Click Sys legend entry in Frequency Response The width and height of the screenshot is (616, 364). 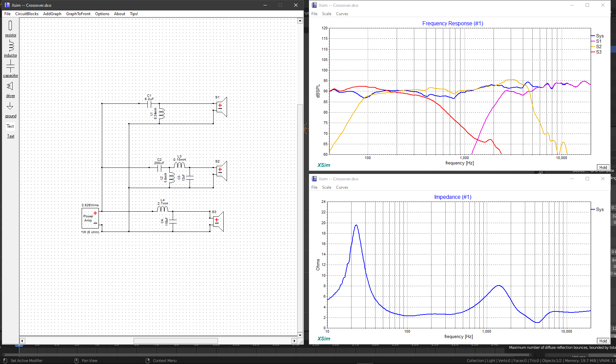pyautogui.click(x=597, y=36)
